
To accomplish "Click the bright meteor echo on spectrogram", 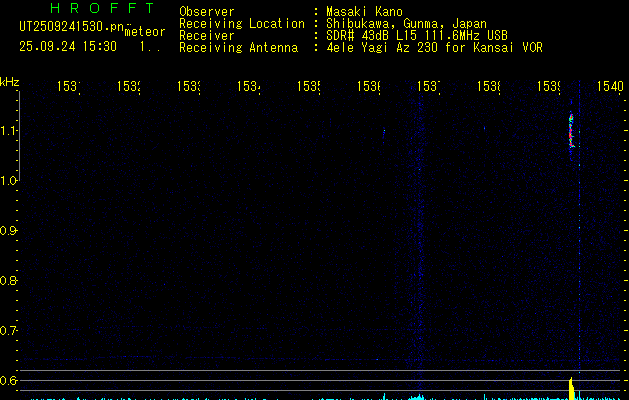I will point(571,131).
